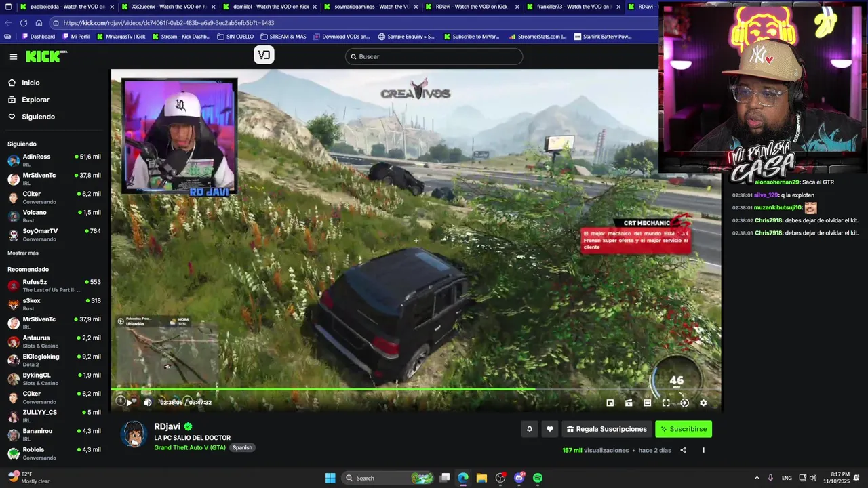
Task: Open s3kox recommended channel
Action: 54,304
